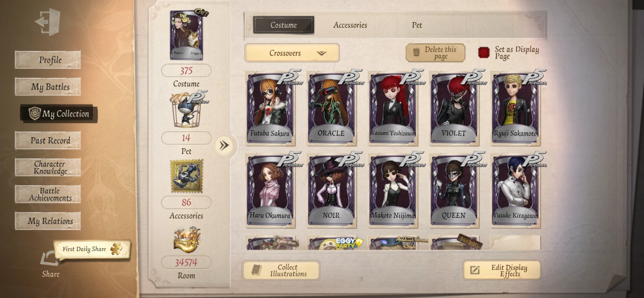
Task: Select the Futaba Sakura costume card
Action: pyautogui.click(x=270, y=108)
